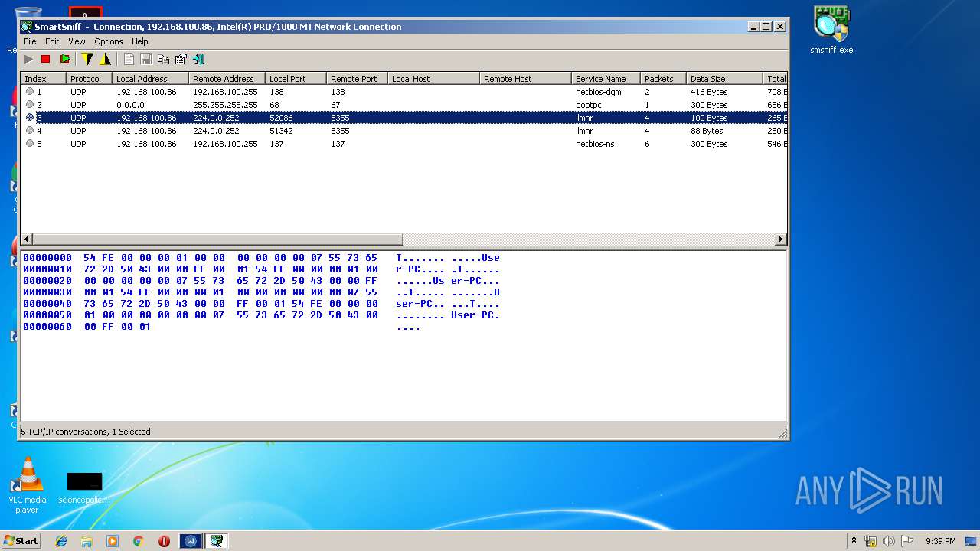Sort by the Service Name column header
This screenshot has height=551, width=980.
coord(606,79)
